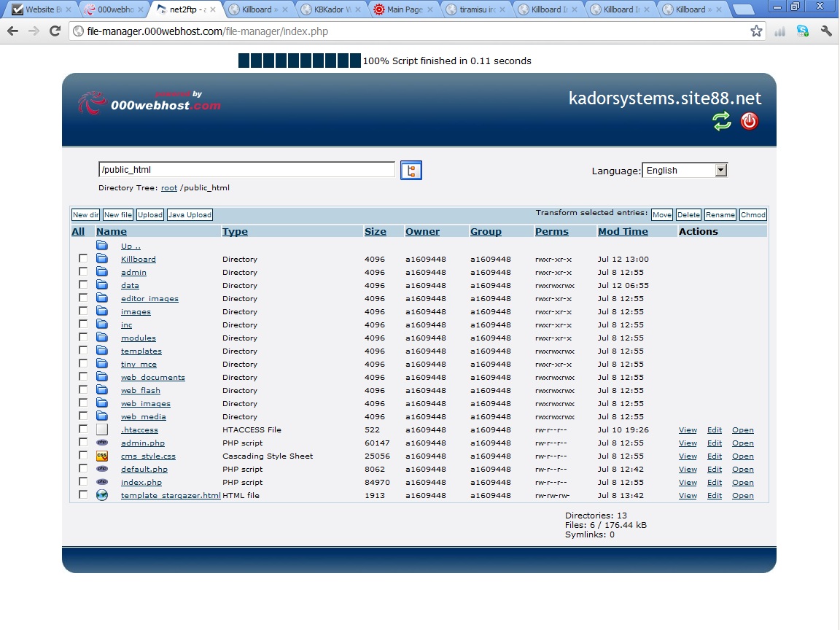Image resolution: width=840 pixels, height=630 pixels.
Task: Open the browser wrench settings menu
Action: click(x=826, y=31)
